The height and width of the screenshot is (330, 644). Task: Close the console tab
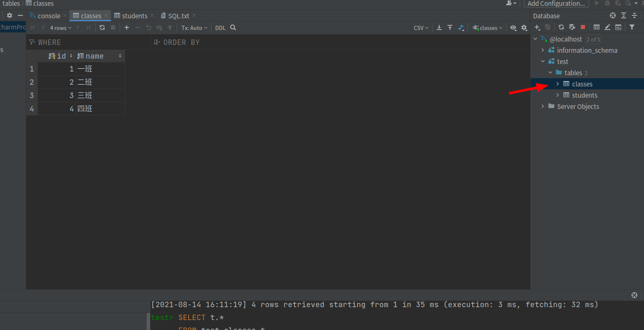(65, 16)
